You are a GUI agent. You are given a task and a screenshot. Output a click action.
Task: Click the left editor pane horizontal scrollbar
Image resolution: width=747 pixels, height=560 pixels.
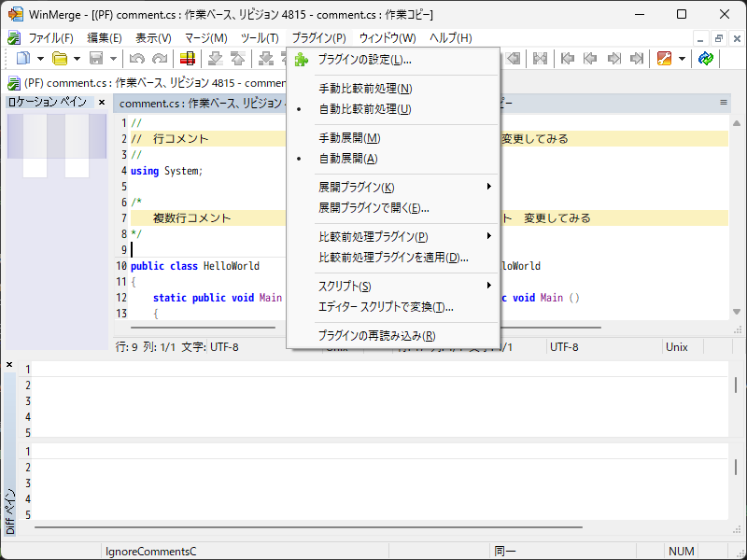[x=204, y=328]
